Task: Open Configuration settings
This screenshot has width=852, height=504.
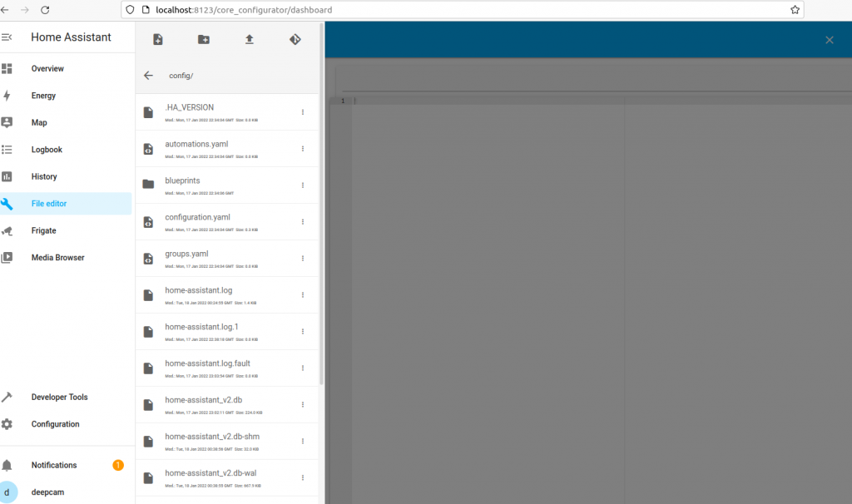Action: pyautogui.click(x=66, y=424)
